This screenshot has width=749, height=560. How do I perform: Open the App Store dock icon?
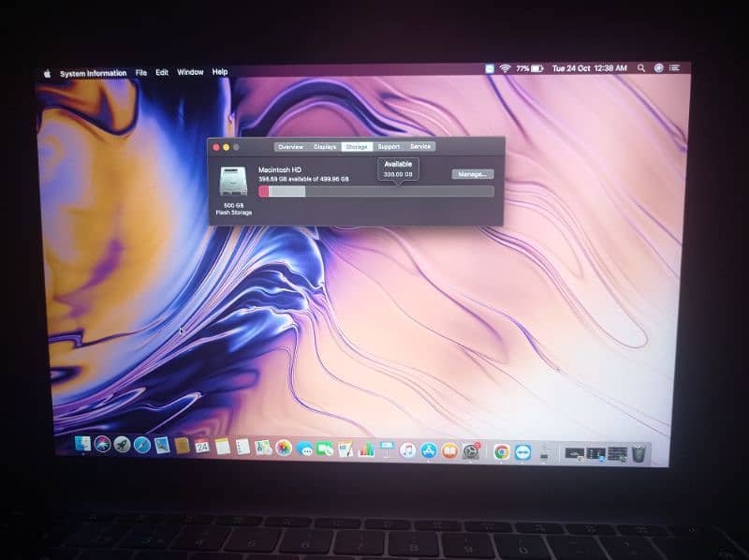429,450
